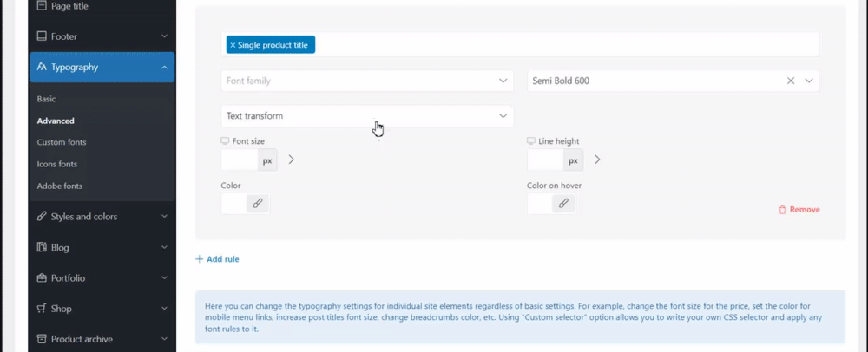Click the Footer chevron arrow
This screenshot has height=352, width=868.
(x=164, y=36)
